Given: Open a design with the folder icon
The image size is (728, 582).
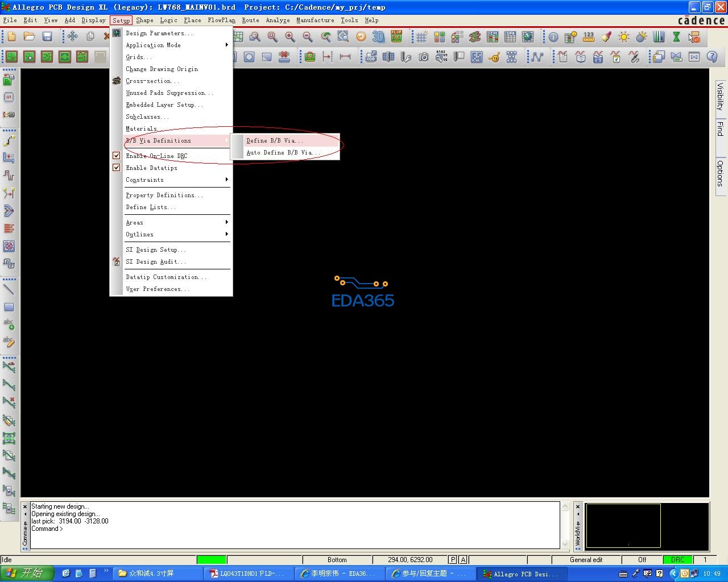Looking at the screenshot, I should [x=29, y=37].
